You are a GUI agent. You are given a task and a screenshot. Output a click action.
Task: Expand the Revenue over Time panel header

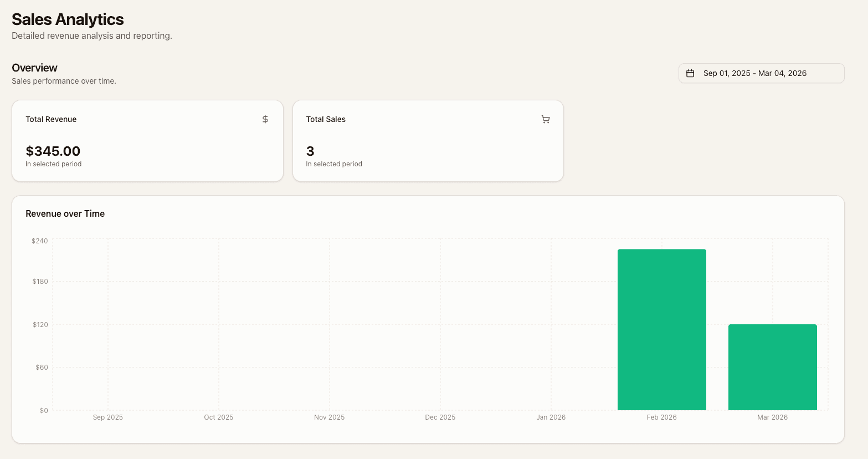point(65,213)
